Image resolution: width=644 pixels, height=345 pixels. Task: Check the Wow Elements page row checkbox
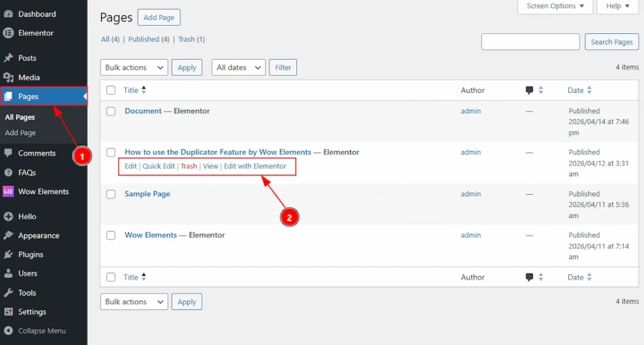pyautogui.click(x=111, y=236)
